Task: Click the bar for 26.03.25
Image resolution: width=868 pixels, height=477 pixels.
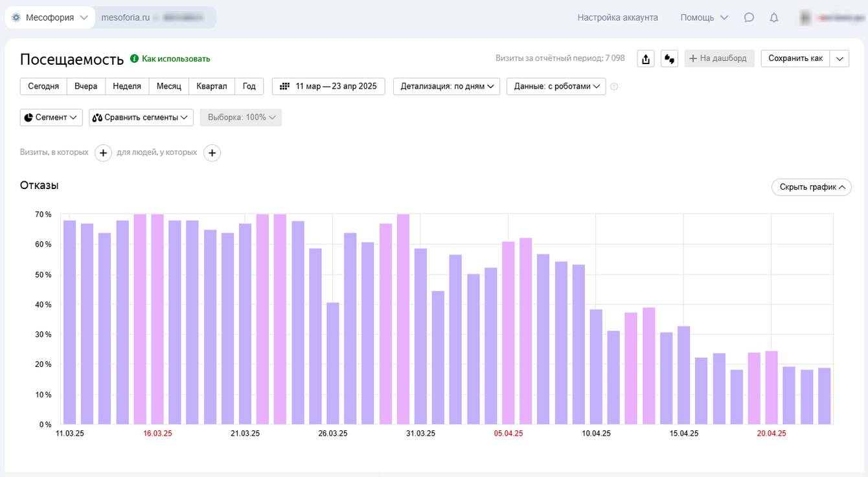Action: pyautogui.click(x=332, y=362)
